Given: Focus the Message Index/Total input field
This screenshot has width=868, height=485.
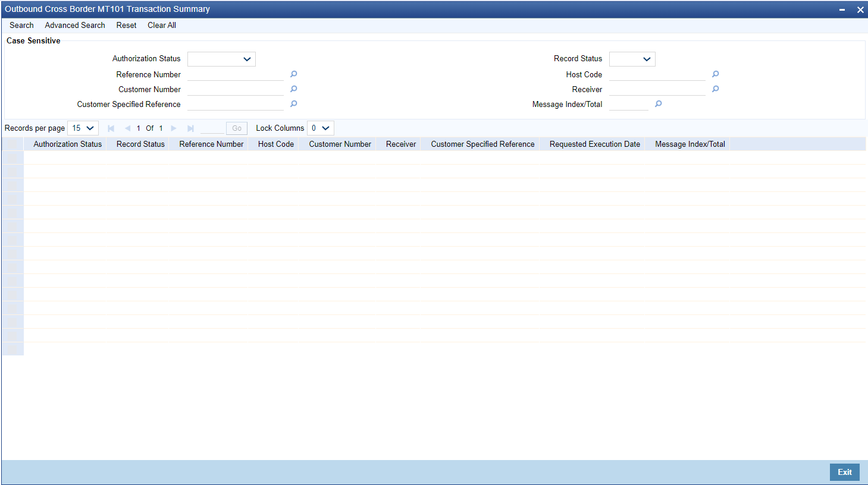Looking at the screenshot, I should (x=629, y=104).
